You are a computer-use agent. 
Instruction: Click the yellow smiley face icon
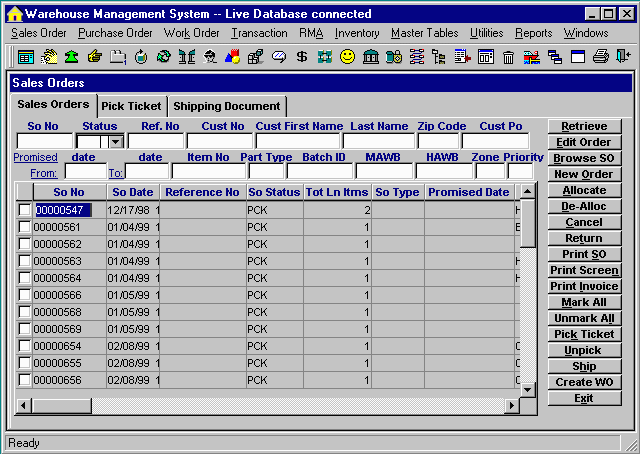pyautogui.click(x=348, y=57)
